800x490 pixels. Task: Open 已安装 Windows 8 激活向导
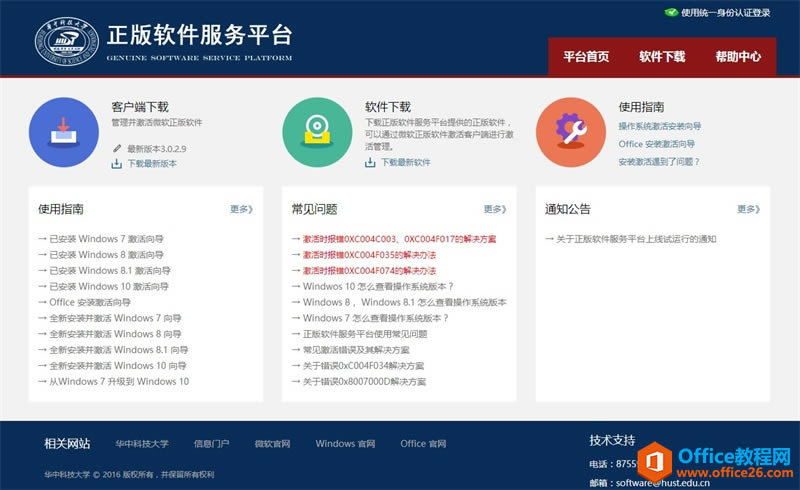point(106,255)
